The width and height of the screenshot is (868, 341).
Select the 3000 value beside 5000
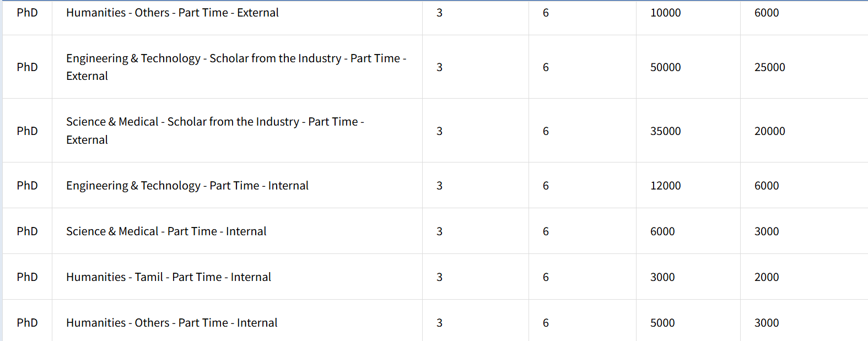pyautogui.click(x=766, y=323)
